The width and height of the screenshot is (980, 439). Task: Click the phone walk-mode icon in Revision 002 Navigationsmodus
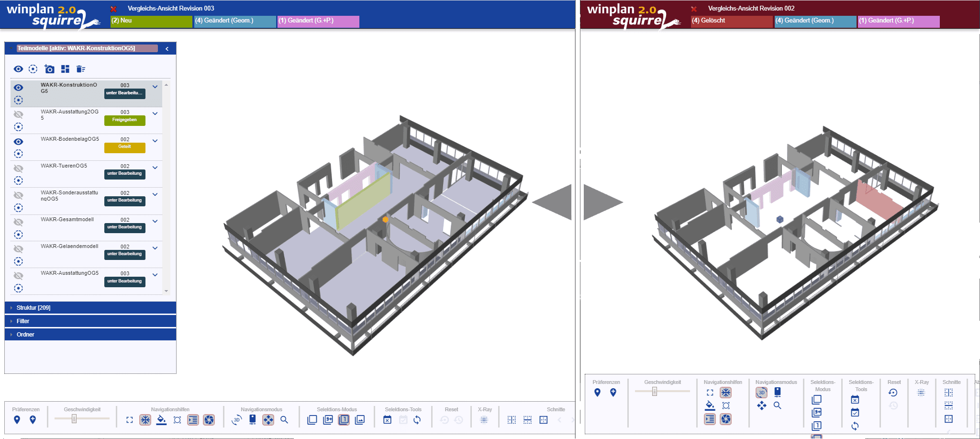(778, 393)
